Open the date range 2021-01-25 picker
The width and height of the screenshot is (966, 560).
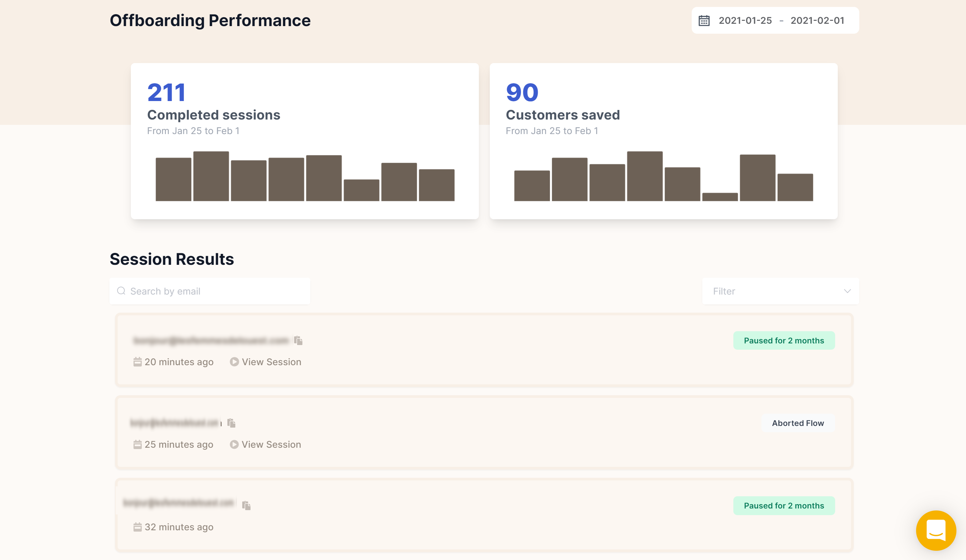point(745,20)
